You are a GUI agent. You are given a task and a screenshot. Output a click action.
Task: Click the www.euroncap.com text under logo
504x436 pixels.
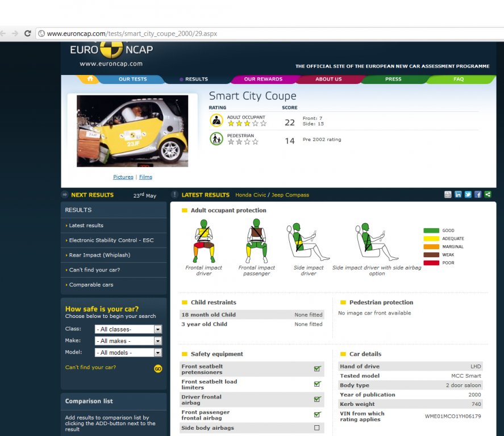coord(111,64)
